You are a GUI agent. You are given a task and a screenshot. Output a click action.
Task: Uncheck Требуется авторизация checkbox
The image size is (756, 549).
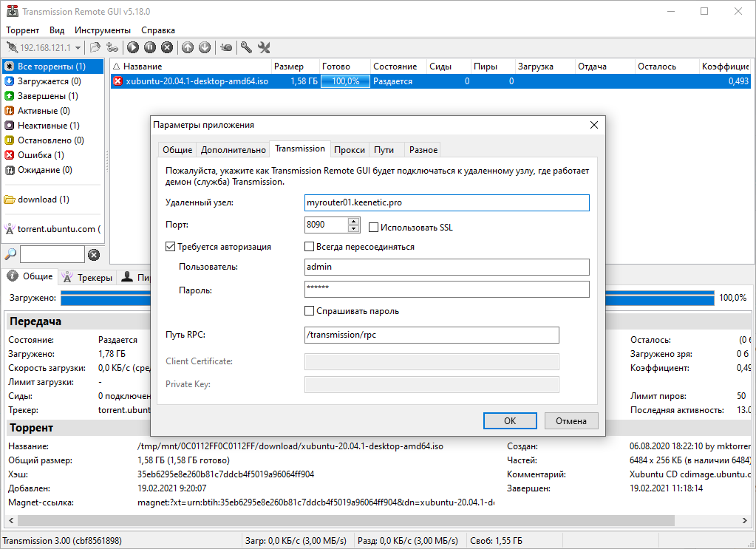(x=171, y=247)
